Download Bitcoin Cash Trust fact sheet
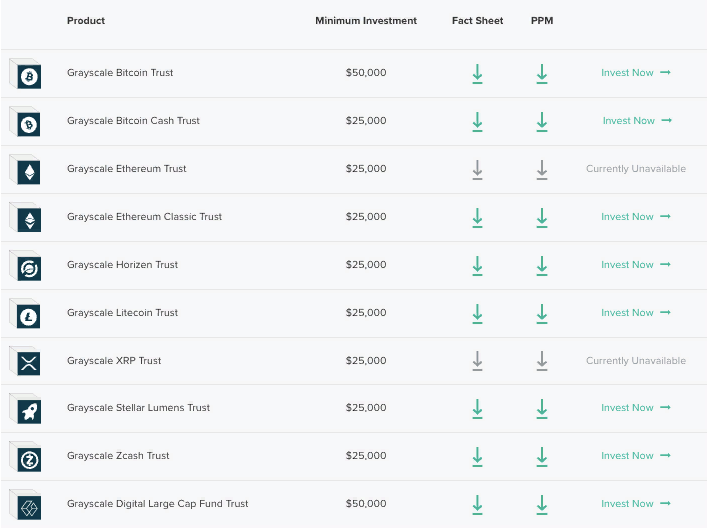Image resolution: width=708 pixels, height=531 pixels. [x=477, y=121]
